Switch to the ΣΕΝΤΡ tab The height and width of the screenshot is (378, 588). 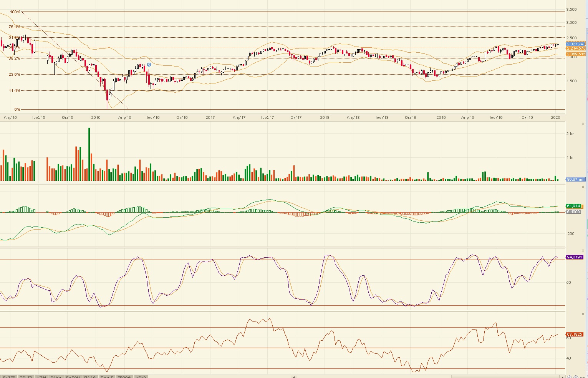26,377
